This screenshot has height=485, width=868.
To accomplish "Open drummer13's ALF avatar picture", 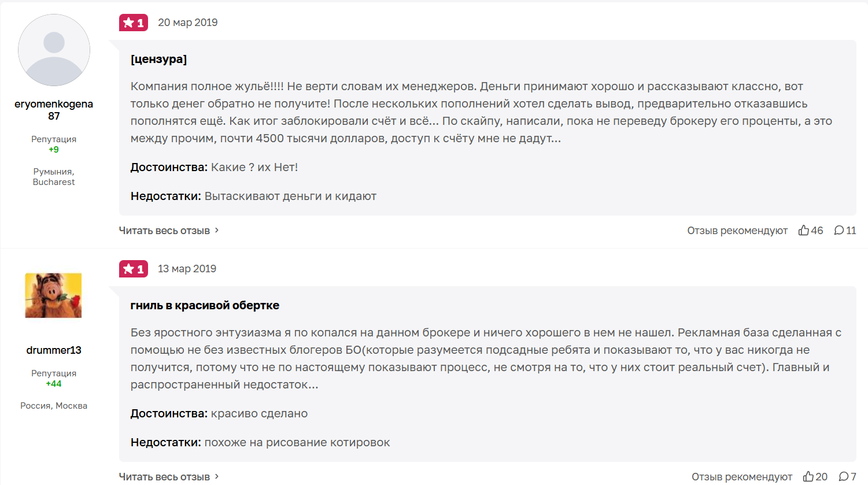I will (x=53, y=295).
